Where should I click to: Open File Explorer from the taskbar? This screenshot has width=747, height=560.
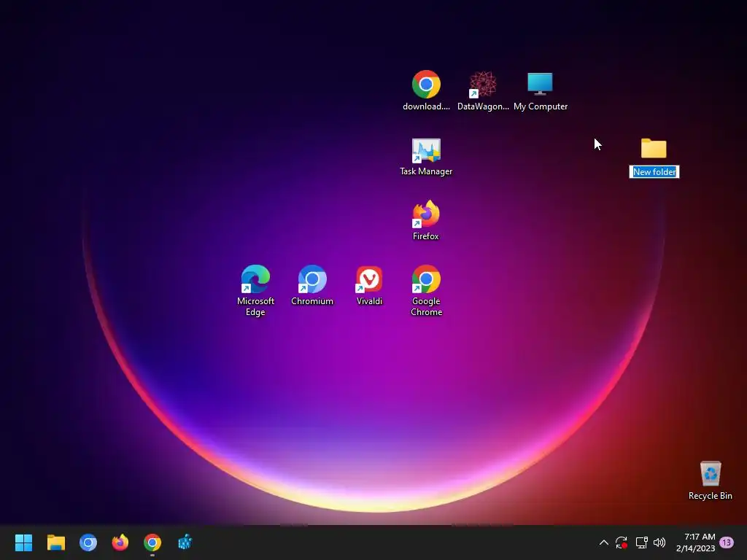(x=55, y=542)
